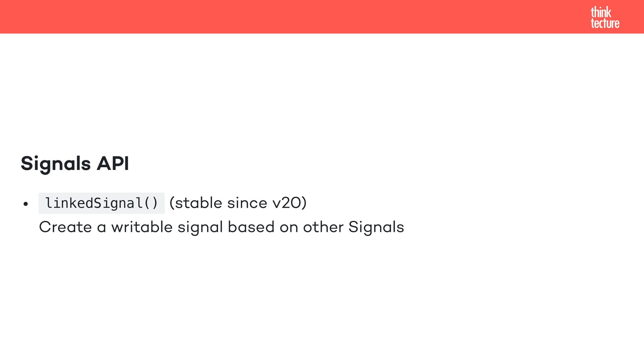
Task: Click the "v20)" version label
Action: tap(289, 203)
